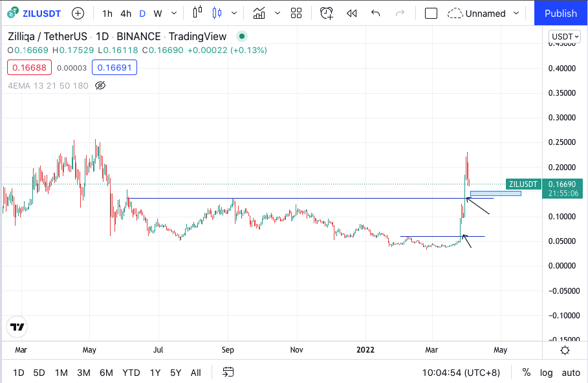Open chart settings gear icon
This screenshot has width=588, height=383.
coord(565,351)
